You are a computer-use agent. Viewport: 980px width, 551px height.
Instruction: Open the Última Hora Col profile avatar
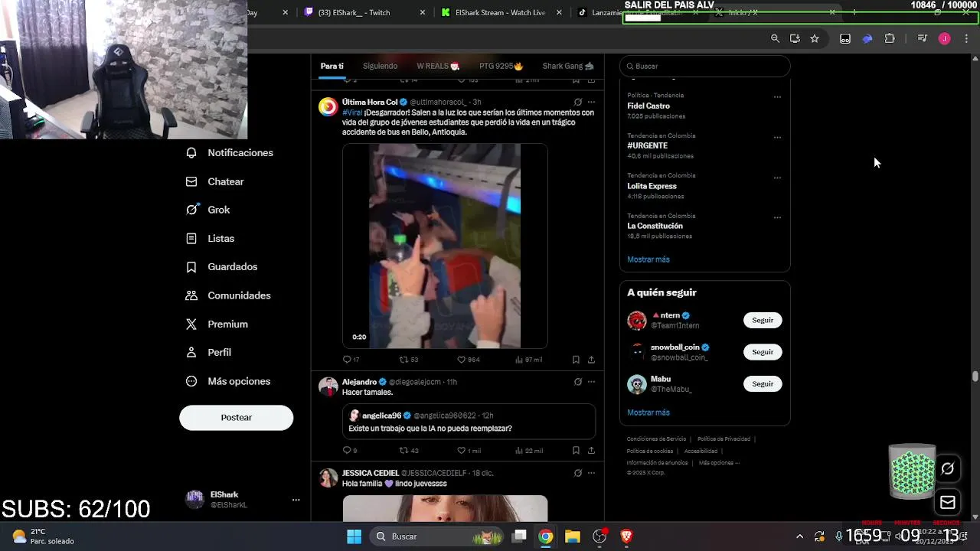point(328,106)
